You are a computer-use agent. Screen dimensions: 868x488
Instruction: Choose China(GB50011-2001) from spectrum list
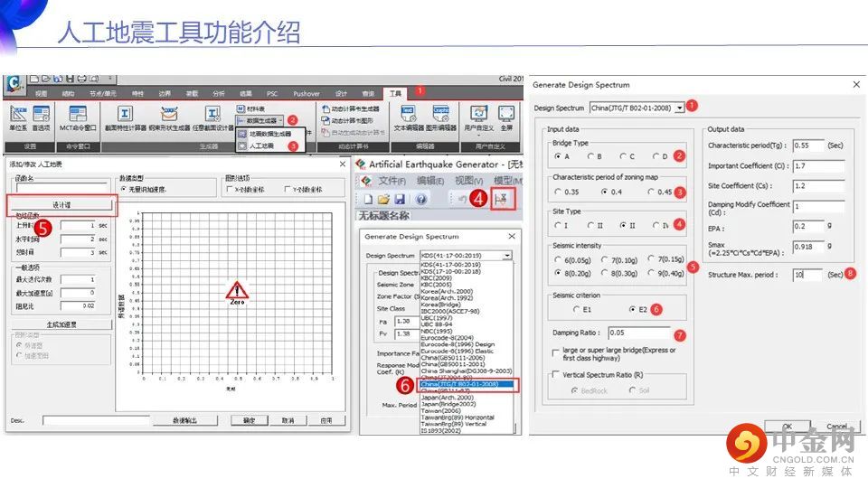click(x=453, y=364)
